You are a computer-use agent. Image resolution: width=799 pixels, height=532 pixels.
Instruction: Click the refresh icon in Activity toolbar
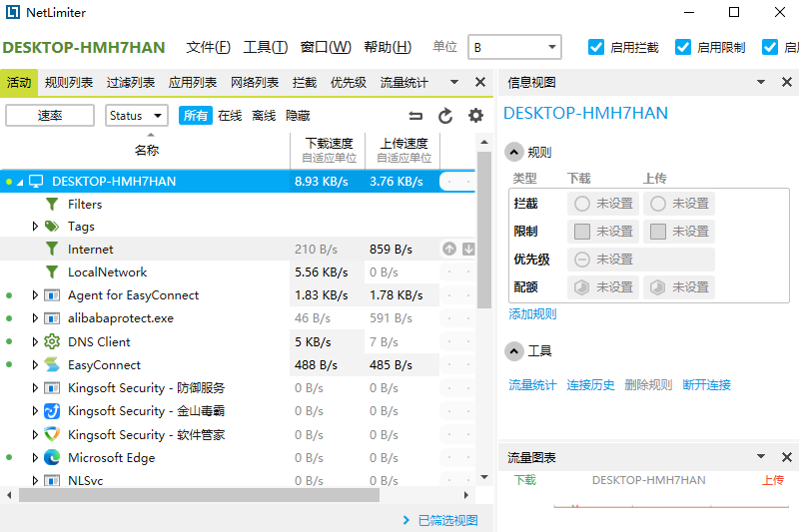445,116
